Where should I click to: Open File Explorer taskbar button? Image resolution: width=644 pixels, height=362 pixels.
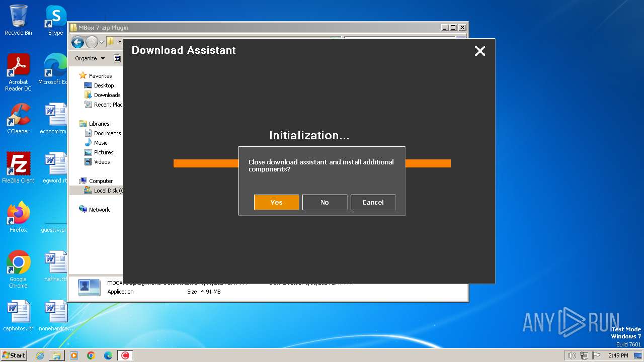pyautogui.click(x=57, y=355)
